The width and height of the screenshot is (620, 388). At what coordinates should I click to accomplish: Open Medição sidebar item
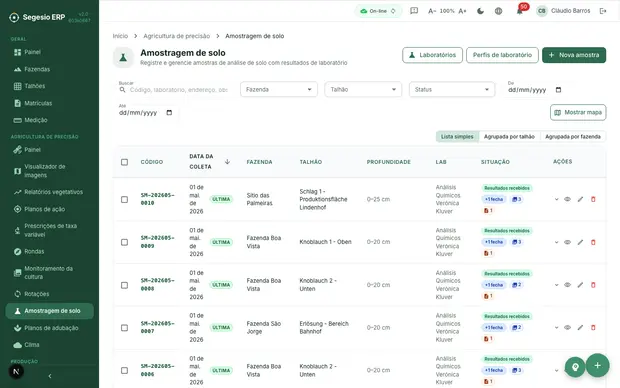pyautogui.click(x=49, y=120)
